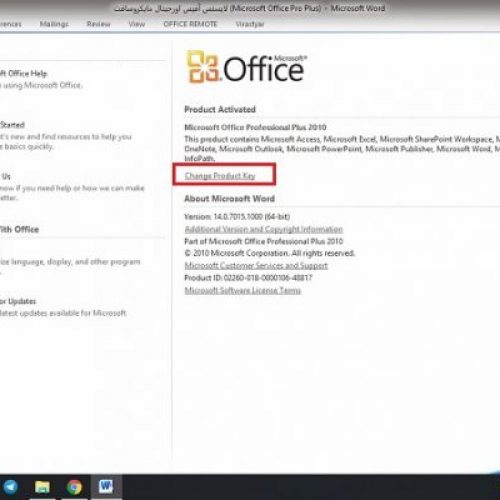This screenshot has width=500, height=500.
Task: Open File Explorer from the taskbar
Action: 42,487
